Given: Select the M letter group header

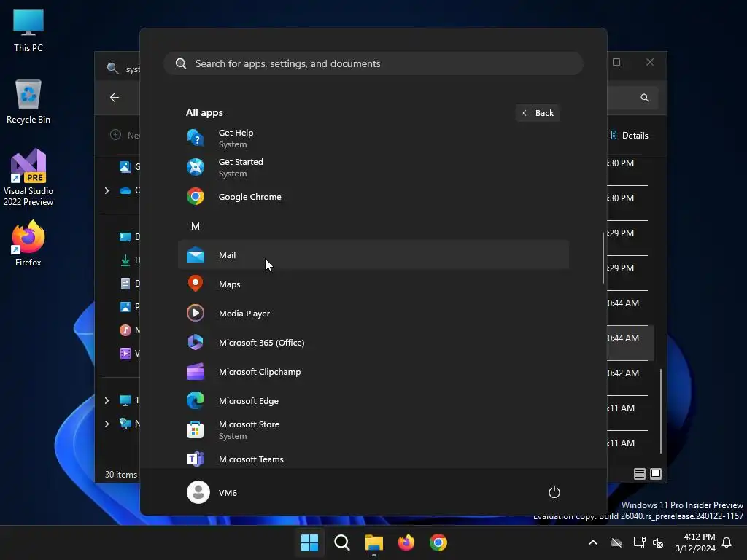Looking at the screenshot, I should pos(196,226).
